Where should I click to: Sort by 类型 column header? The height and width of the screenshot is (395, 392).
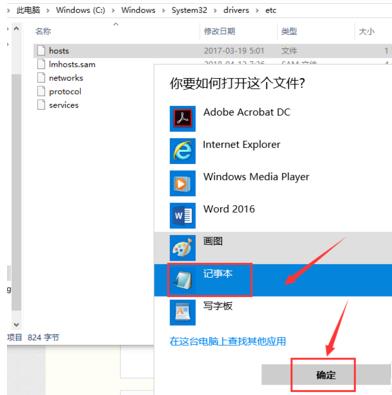pos(289,31)
